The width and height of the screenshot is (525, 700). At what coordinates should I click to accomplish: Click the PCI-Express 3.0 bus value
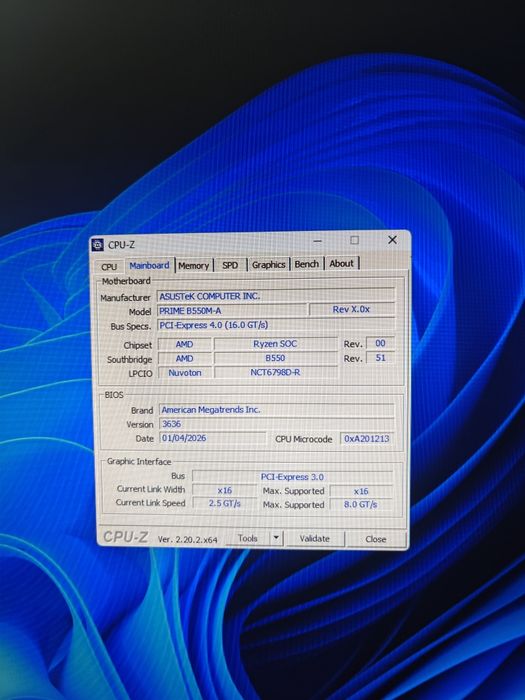[292, 477]
